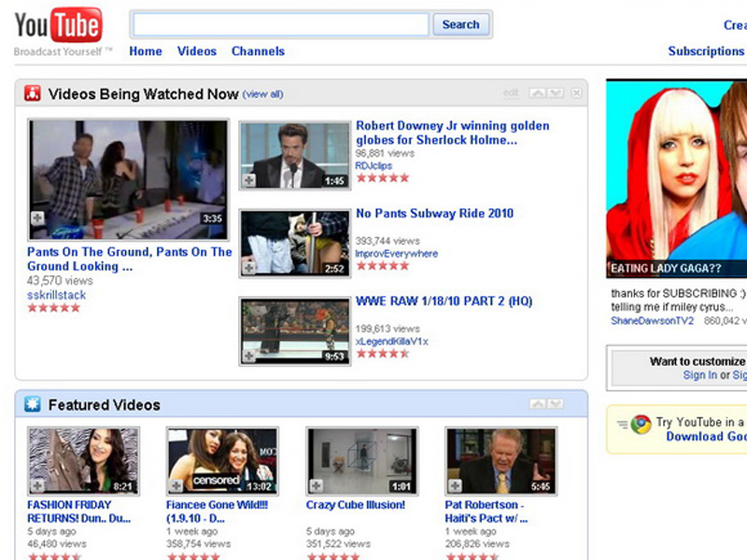The image size is (747, 560).
Task: Add Crazy Cube Illusion video to queue
Action: click(316, 485)
